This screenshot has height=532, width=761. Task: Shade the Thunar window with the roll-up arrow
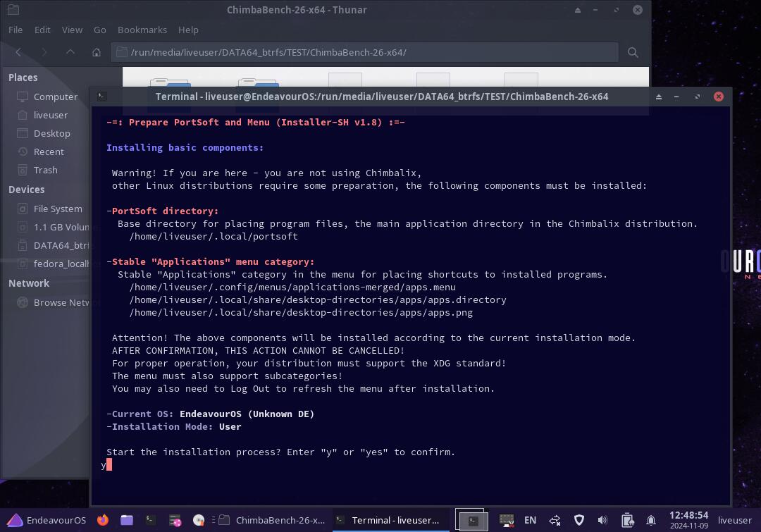[578, 10]
